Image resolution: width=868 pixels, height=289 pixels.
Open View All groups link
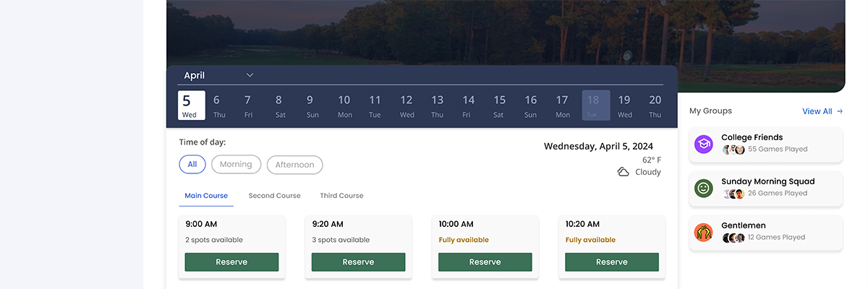[x=817, y=111]
